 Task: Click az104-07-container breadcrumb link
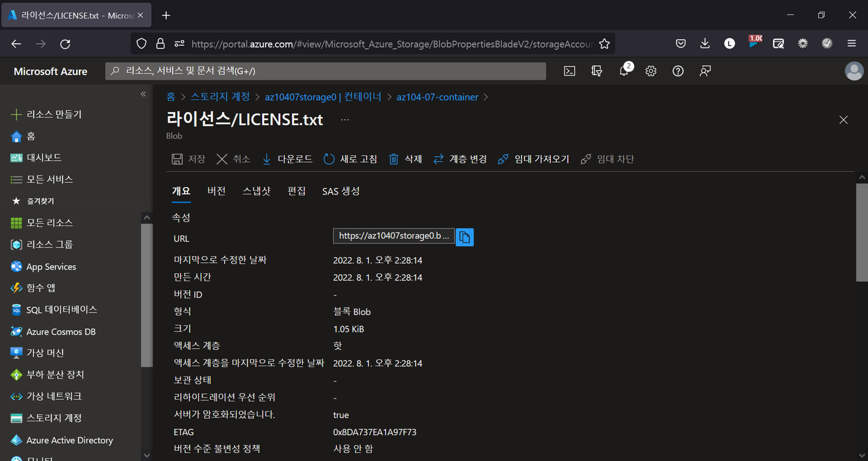coord(437,97)
